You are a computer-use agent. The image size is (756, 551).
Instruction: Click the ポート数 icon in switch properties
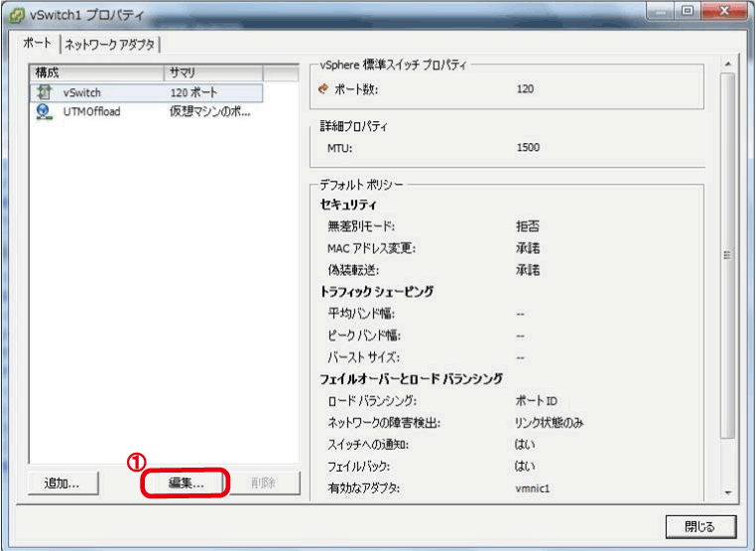tap(321, 88)
